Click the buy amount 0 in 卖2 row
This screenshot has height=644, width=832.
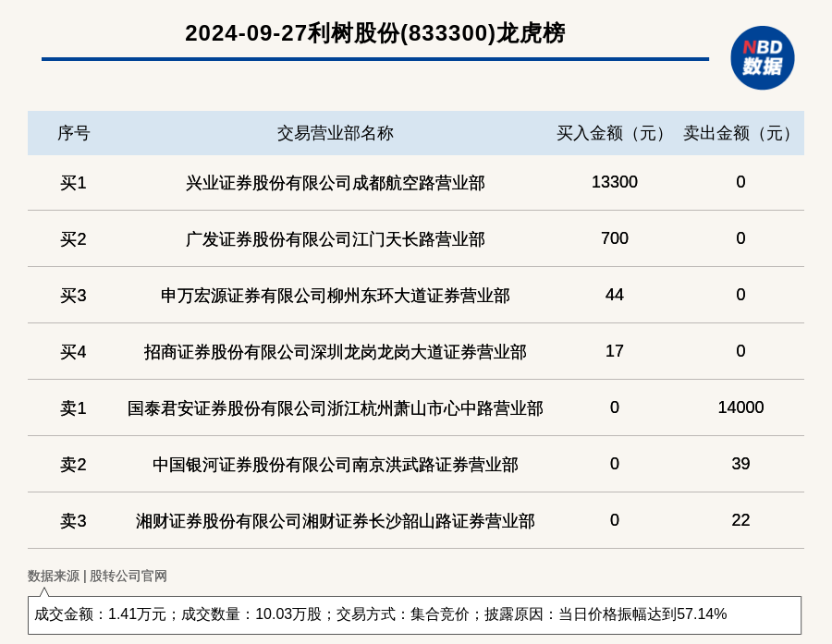pyautogui.click(x=615, y=463)
